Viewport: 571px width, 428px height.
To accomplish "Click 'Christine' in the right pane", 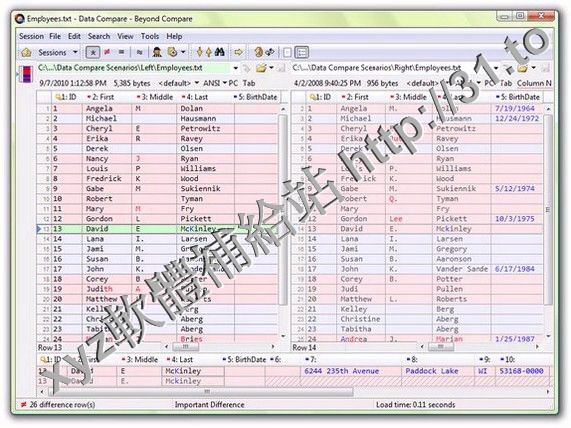I will (x=360, y=319).
